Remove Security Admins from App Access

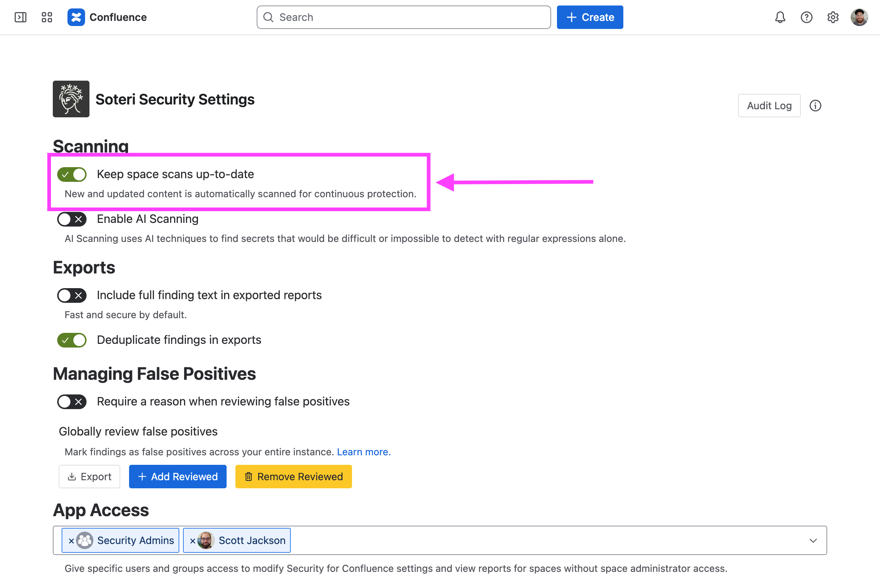click(x=71, y=541)
